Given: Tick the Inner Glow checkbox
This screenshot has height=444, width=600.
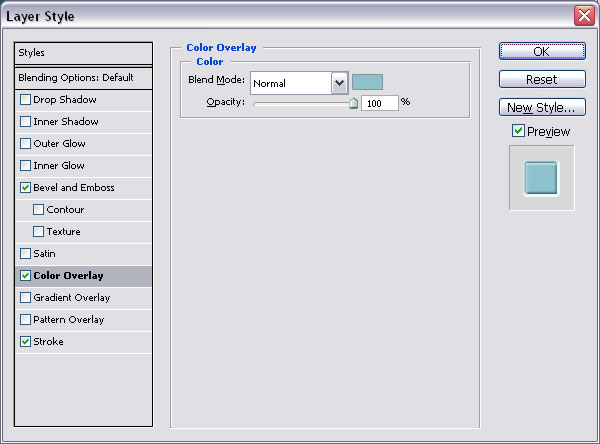Looking at the screenshot, I should pyautogui.click(x=25, y=166).
